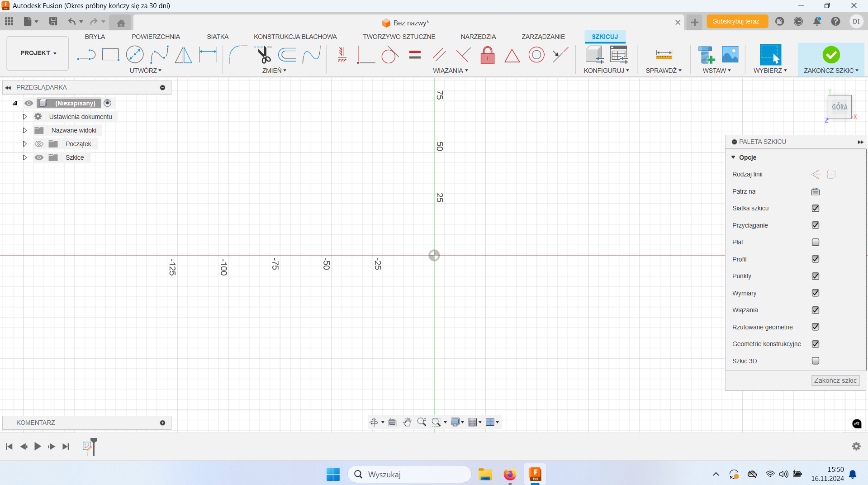This screenshot has width=868, height=485.
Task: Open the UTWÓRZ dropdown menu
Action: pos(146,71)
